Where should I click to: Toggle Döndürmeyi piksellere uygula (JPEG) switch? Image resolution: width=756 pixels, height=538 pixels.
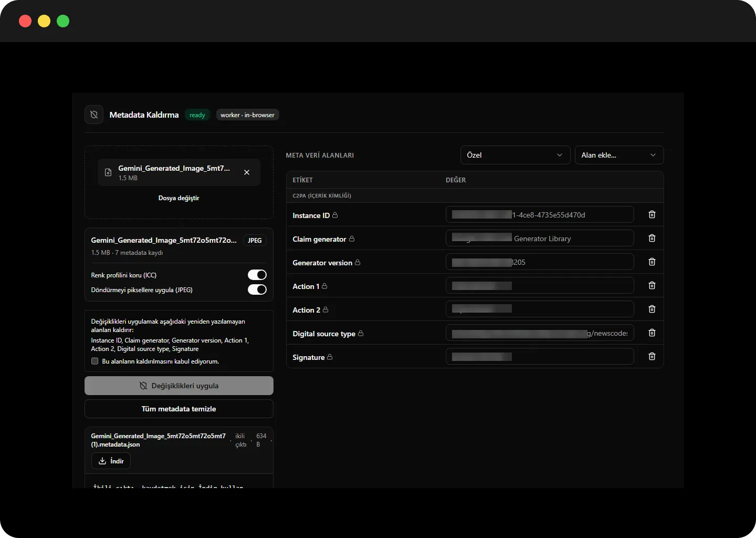(x=257, y=289)
